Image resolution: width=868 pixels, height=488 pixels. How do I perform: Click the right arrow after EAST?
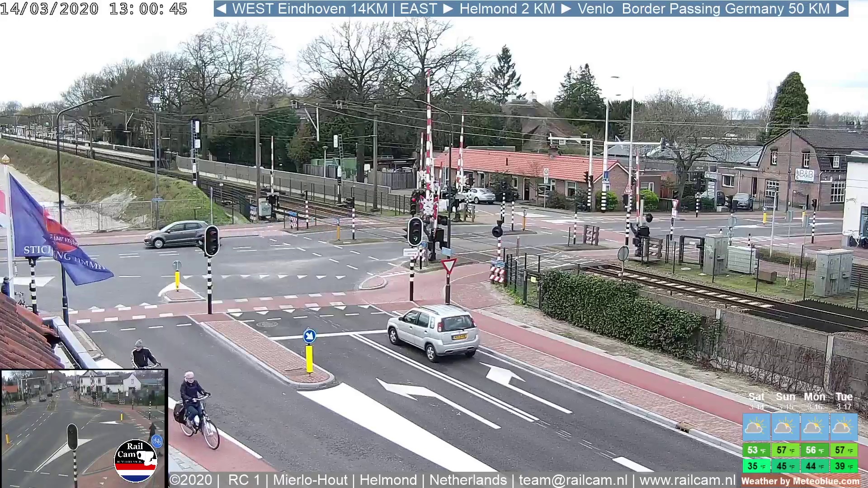[x=448, y=9]
